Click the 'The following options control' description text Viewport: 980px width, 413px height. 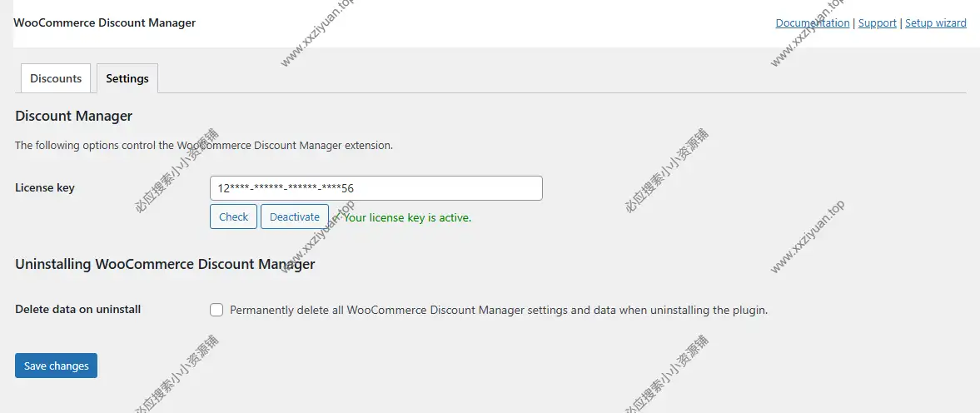pyautogui.click(x=204, y=145)
